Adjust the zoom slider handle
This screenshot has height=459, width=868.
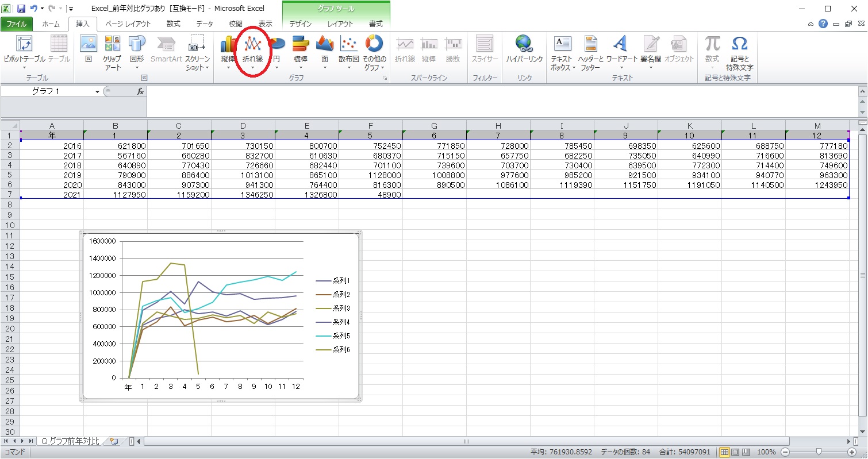point(819,452)
